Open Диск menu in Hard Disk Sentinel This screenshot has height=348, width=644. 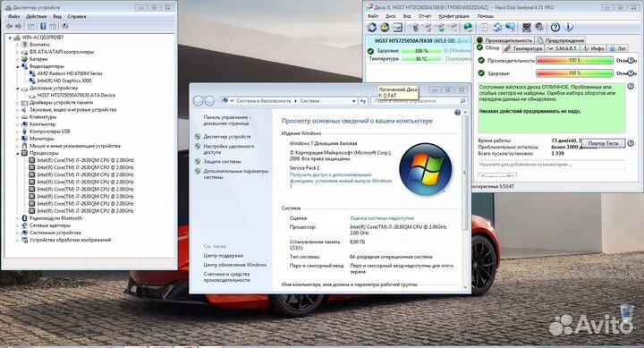(x=391, y=16)
